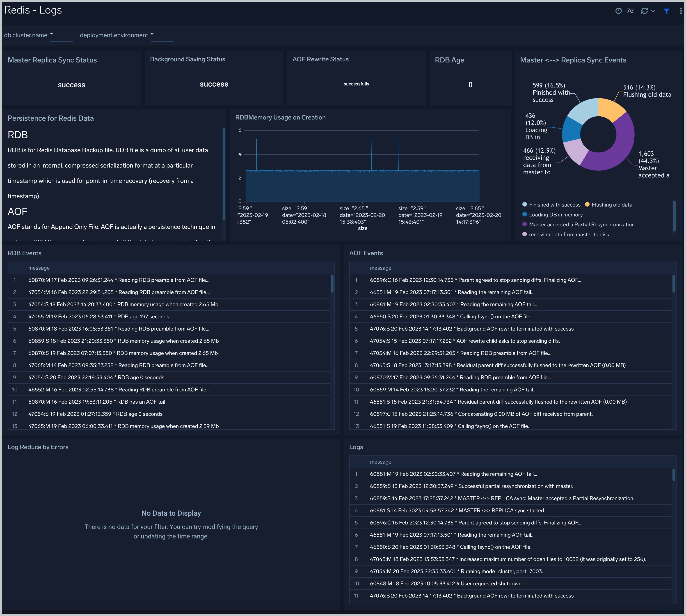Image resolution: width=686 pixels, height=616 pixels.
Task: Click the AOF heading in persistence text
Action: point(18,212)
